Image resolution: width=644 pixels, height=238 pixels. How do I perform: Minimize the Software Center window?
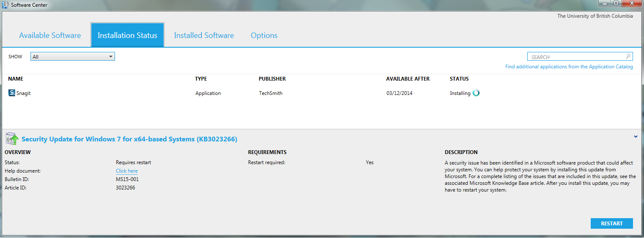point(606,3)
